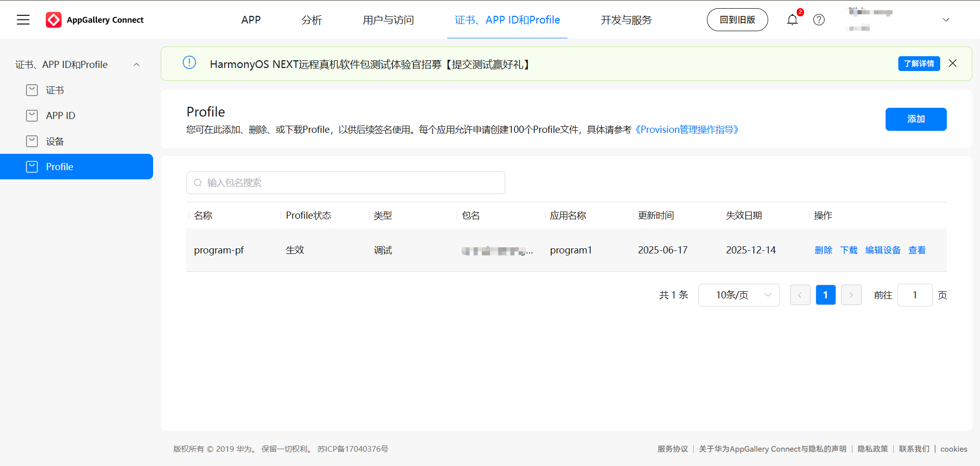Click the AppGallery Connect logo
Viewport: 980px width, 466px height.
tap(95, 20)
